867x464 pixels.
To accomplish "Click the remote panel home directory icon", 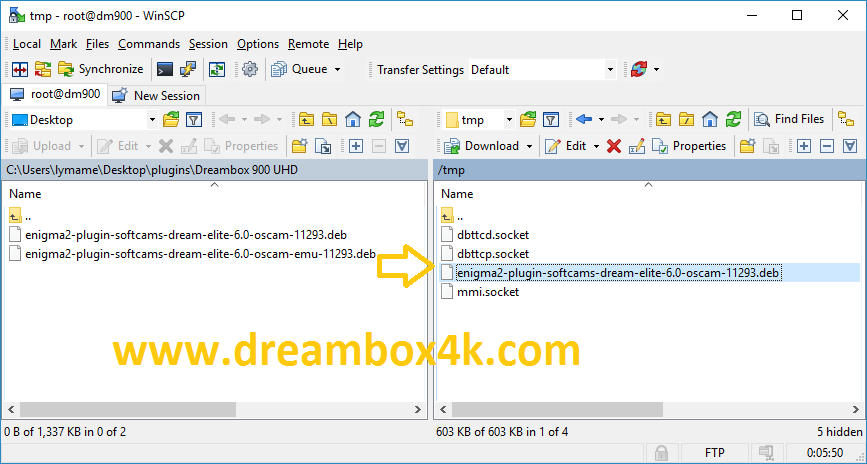I will coord(710,119).
